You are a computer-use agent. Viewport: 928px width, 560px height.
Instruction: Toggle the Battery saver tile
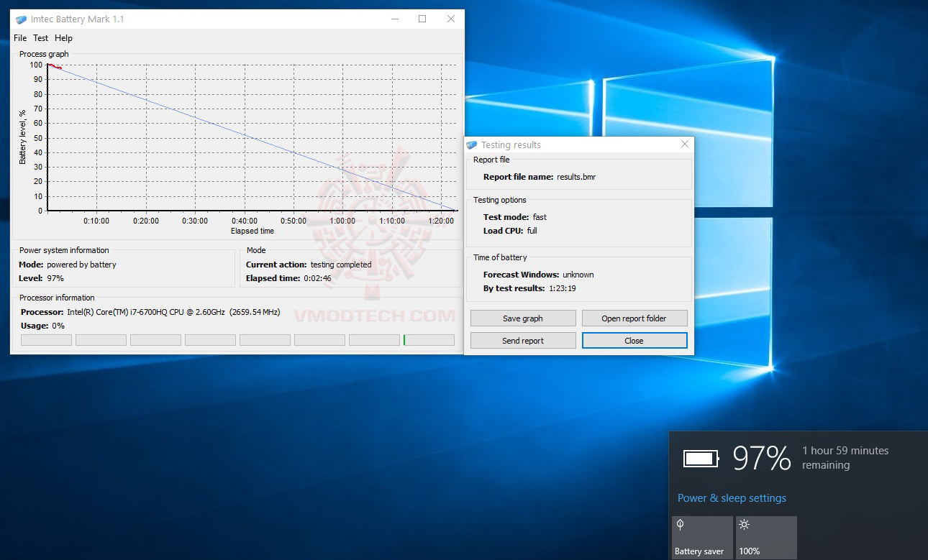click(701, 538)
